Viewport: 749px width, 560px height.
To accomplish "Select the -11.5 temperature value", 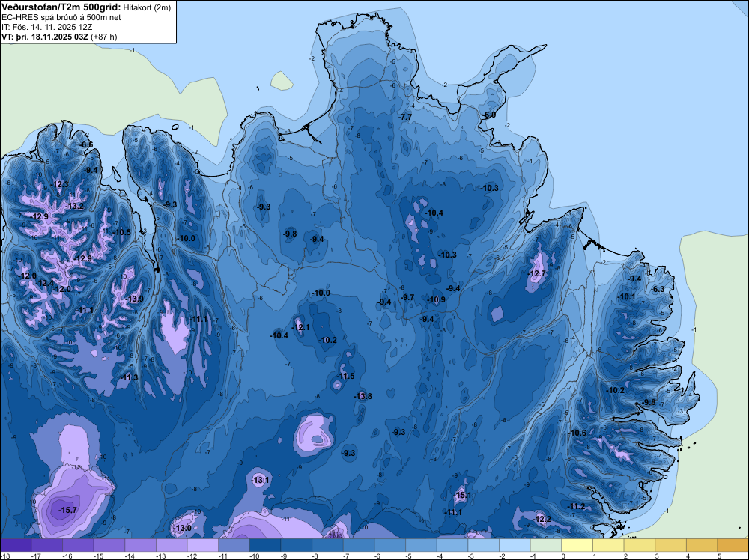I will point(345,376).
